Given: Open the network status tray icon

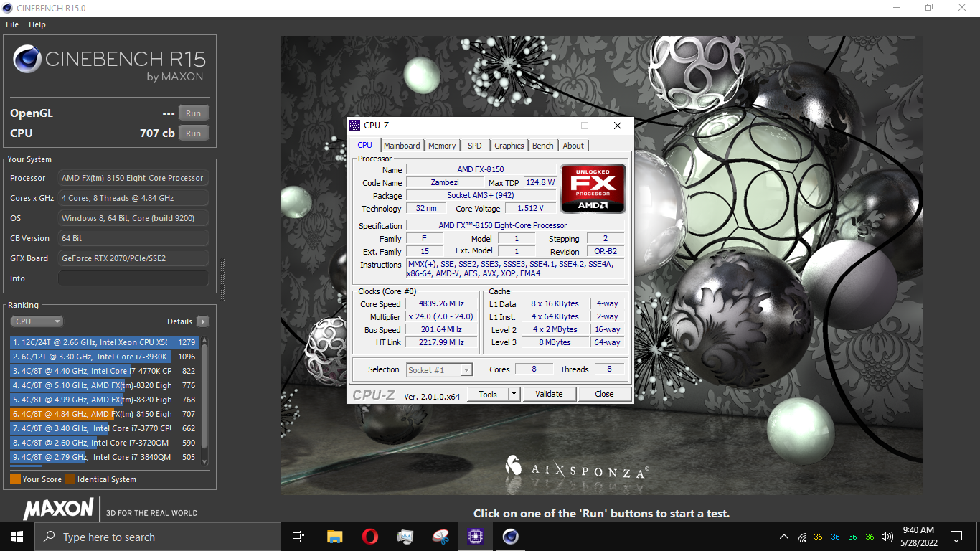Looking at the screenshot, I should 801,537.
